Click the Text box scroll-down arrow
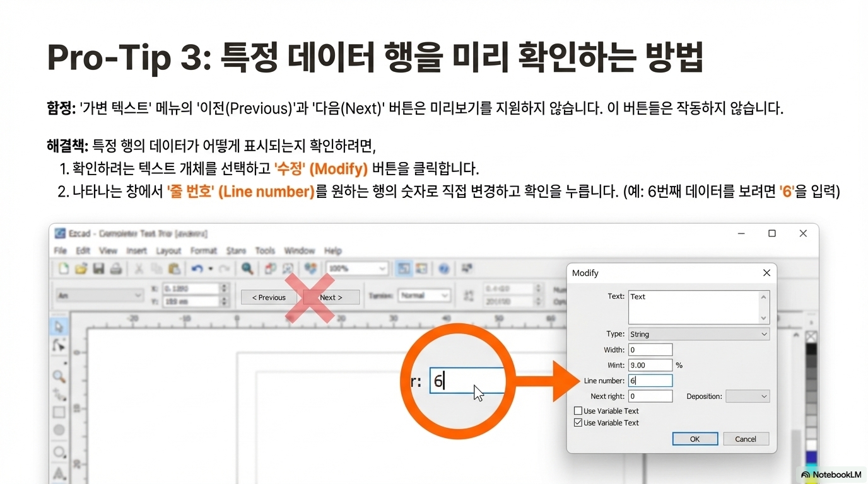The image size is (868, 484). coord(764,318)
